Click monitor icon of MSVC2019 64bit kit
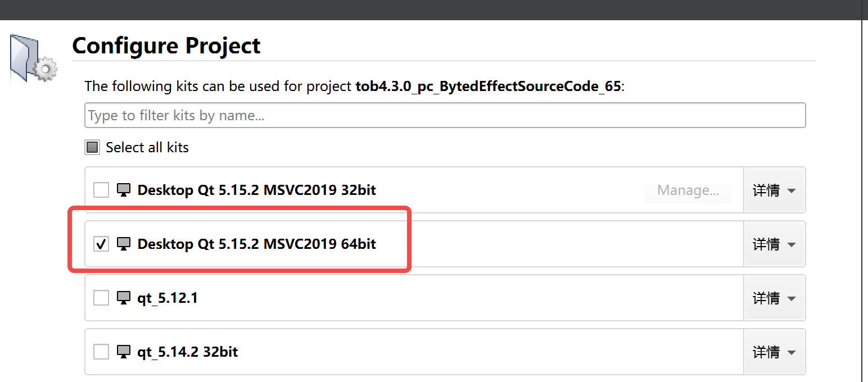 [124, 244]
